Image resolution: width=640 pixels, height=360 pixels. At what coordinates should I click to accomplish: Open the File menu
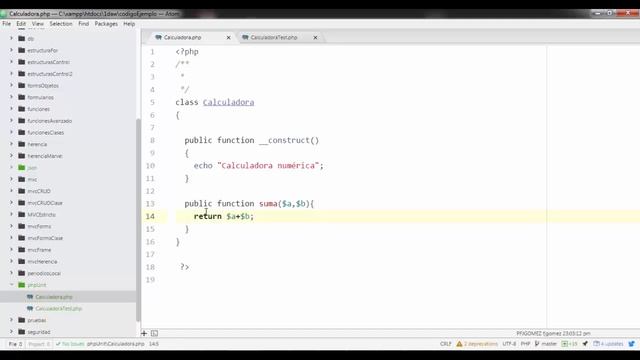click(7, 24)
